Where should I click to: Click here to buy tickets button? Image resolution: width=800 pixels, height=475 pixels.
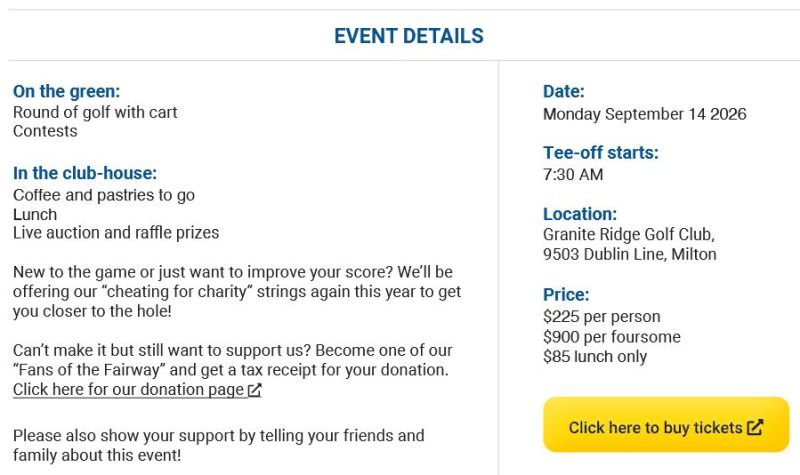pos(666,424)
